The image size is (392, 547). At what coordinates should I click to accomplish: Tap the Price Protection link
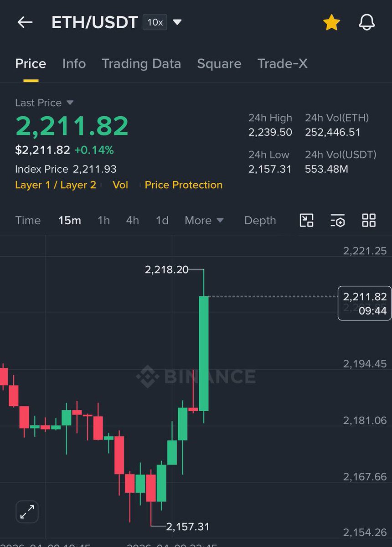coord(184,185)
